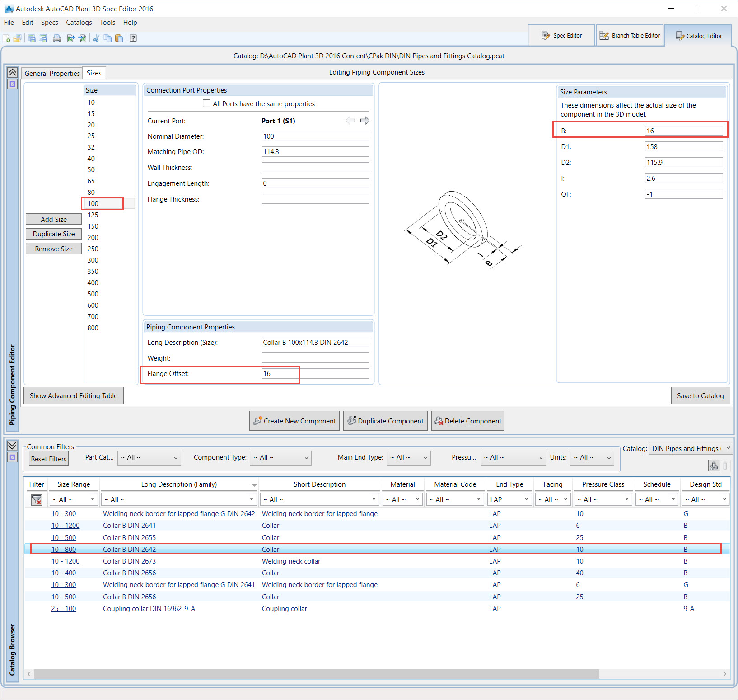Open the Part Category filter dropdown
This screenshot has height=700, width=738.
149,458
